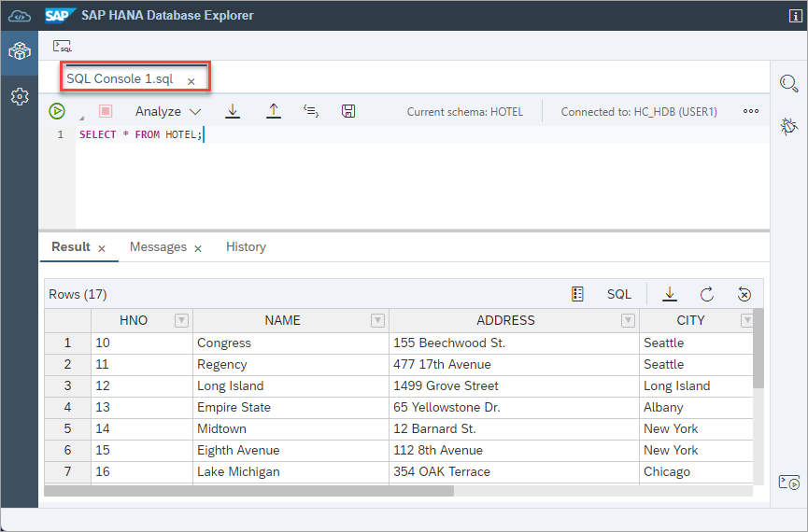Click the SAP logo in header
This screenshot has height=532, width=808.
61,16
